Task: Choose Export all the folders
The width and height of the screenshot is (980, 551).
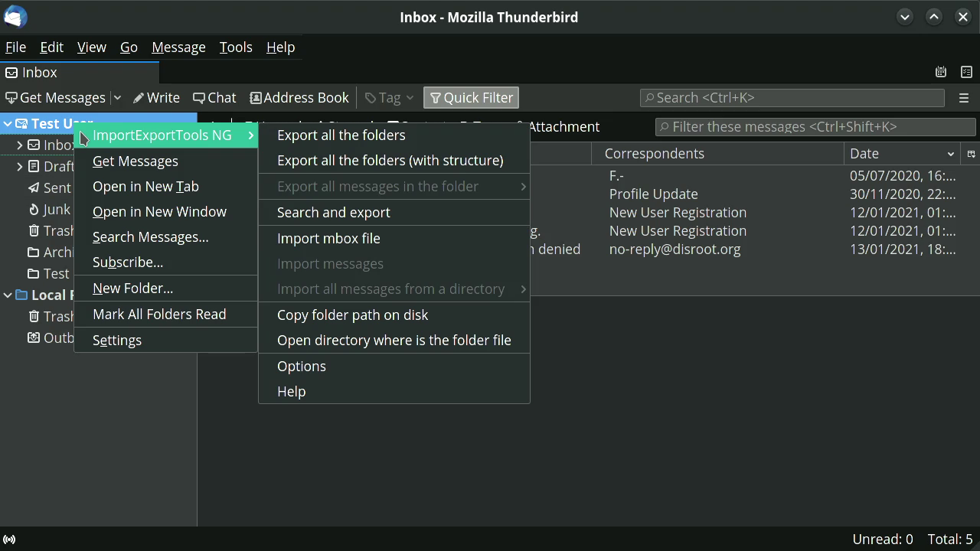Action: (394, 135)
